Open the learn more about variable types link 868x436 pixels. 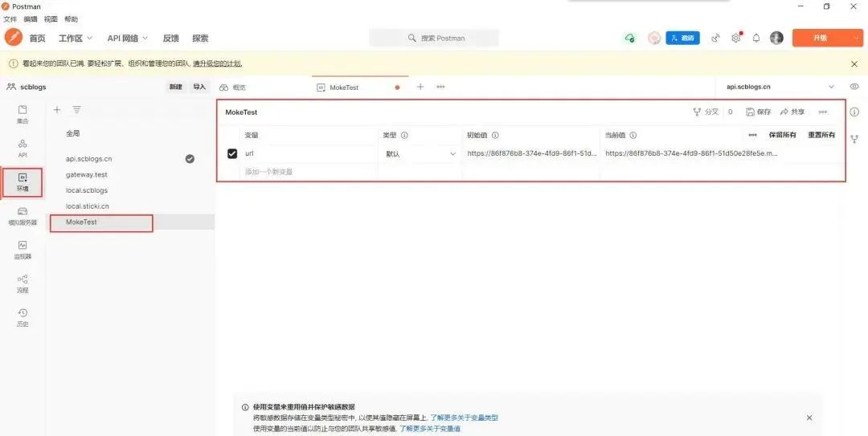(464, 418)
